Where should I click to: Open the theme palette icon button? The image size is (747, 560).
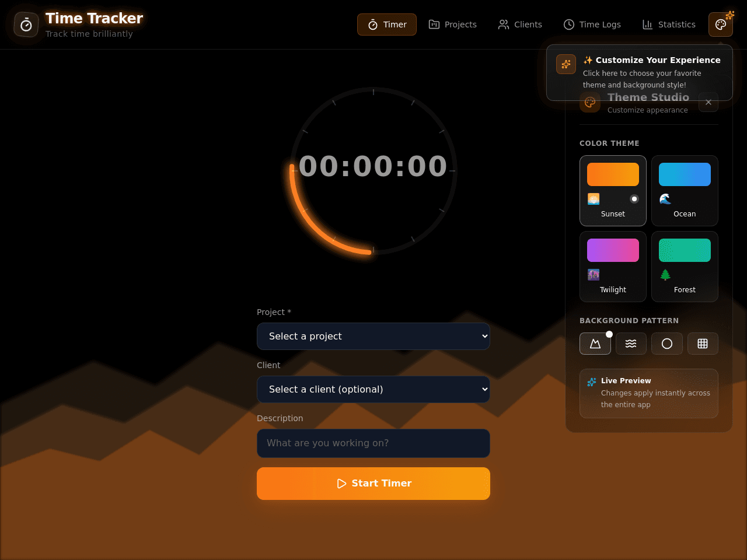[721, 24]
